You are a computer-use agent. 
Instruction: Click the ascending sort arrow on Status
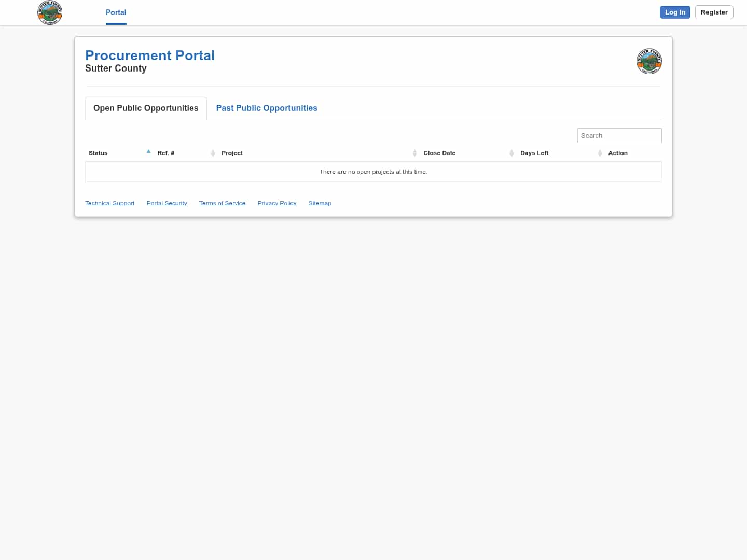tap(148, 151)
